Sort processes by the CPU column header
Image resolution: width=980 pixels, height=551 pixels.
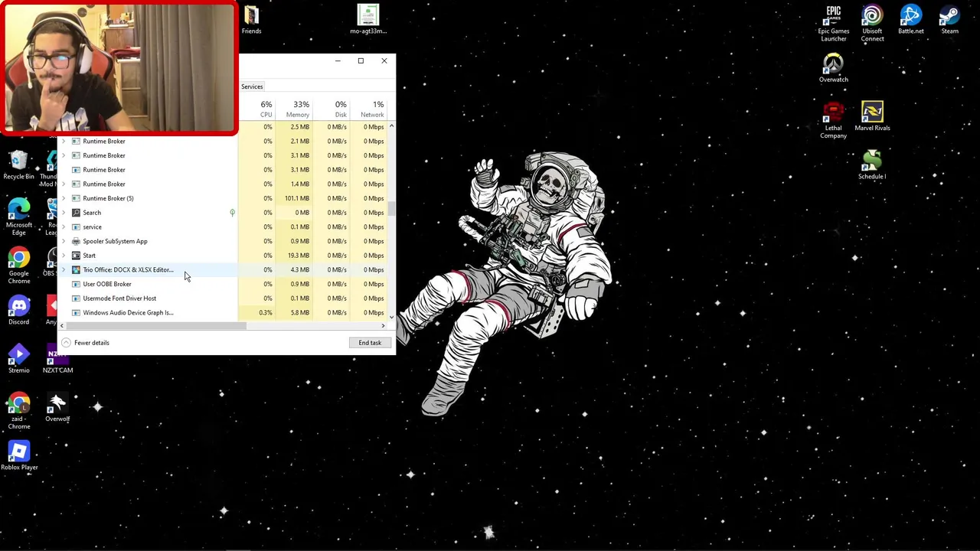[266, 109]
